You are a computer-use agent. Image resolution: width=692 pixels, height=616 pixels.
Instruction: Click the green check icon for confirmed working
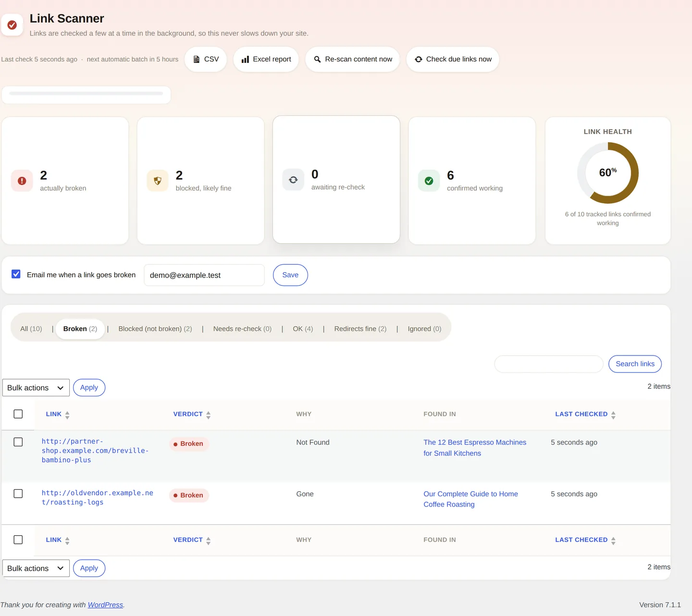pos(429,181)
